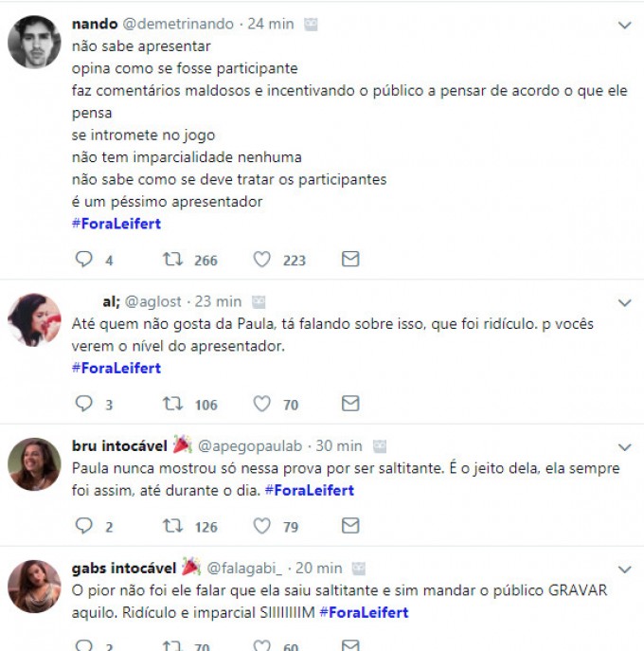View the bru intocável avatar
Viewport: 644px width, 651px height.
34,463
